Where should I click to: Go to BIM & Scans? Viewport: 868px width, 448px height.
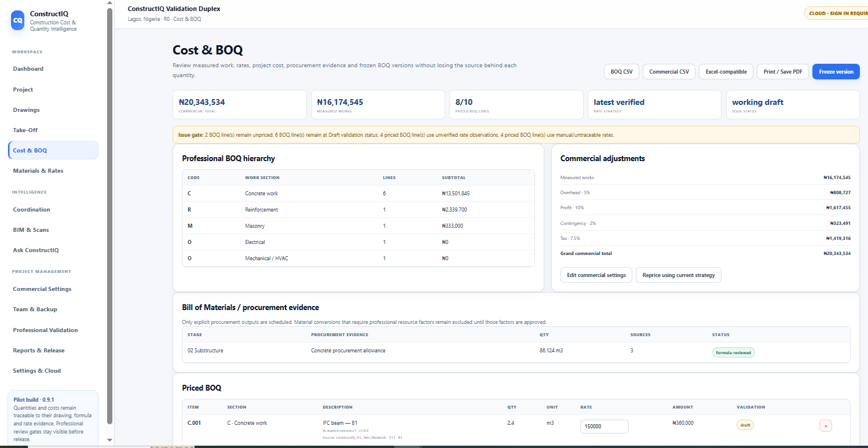pyautogui.click(x=53, y=230)
